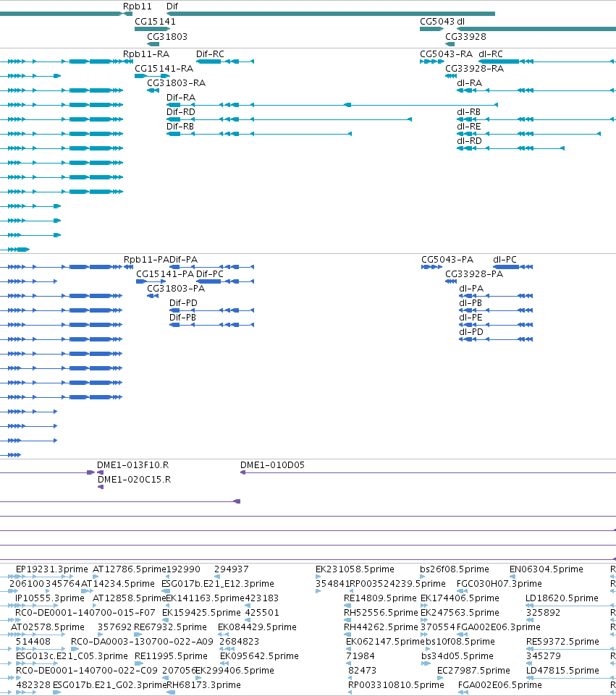Image resolution: width=616 pixels, height=696 pixels.
Task: Select the CG15141-PA protein label
Action: click(165, 274)
